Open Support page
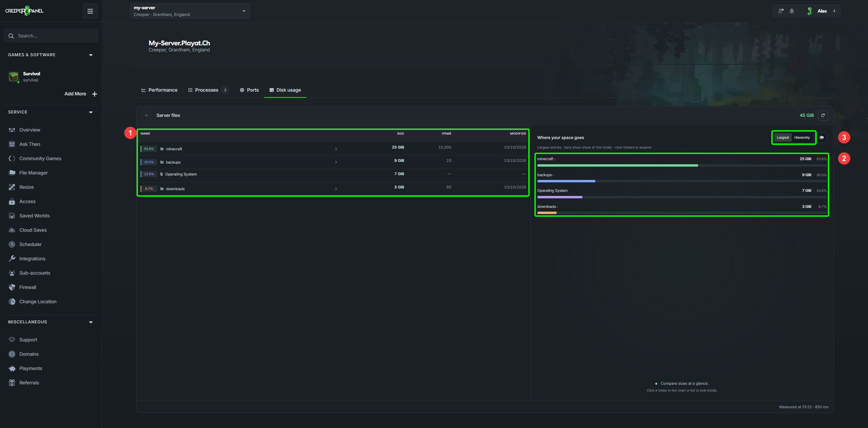The width and height of the screenshot is (868, 428). click(x=28, y=340)
